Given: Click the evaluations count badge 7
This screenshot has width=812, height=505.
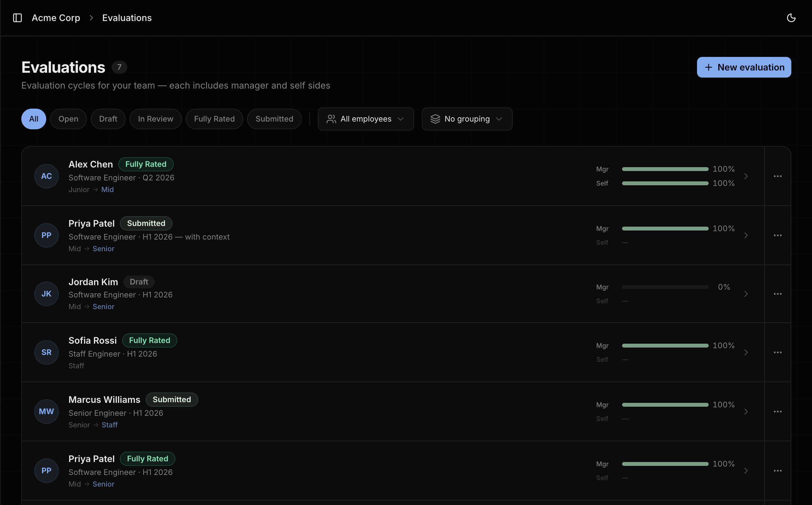Looking at the screenshot, I should (x=119, y=67).
